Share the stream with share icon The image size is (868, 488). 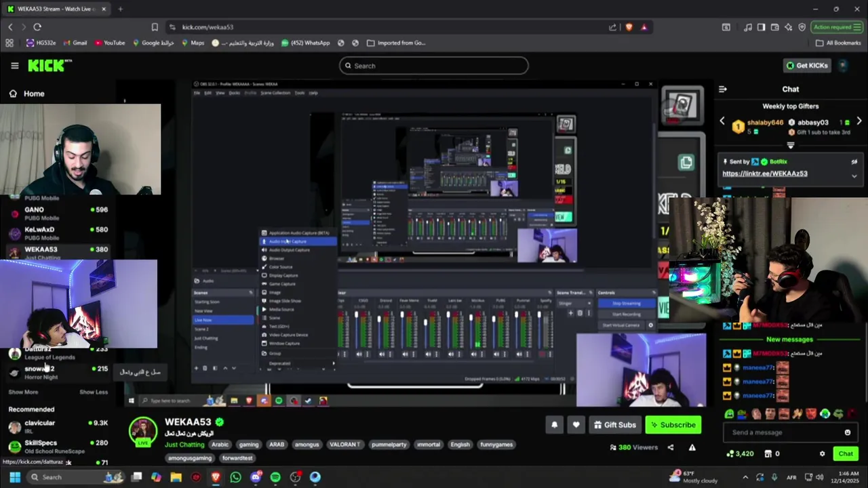click(x=671, y=447)
